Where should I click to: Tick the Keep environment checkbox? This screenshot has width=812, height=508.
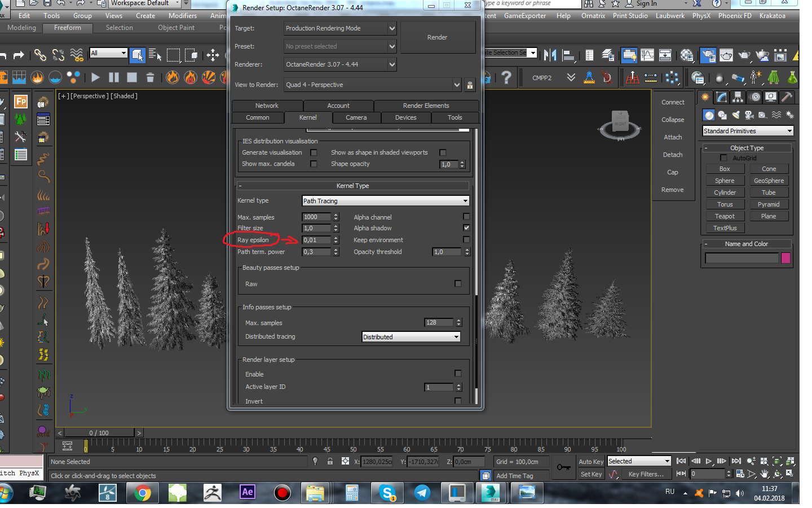click(x=466, y=239)
